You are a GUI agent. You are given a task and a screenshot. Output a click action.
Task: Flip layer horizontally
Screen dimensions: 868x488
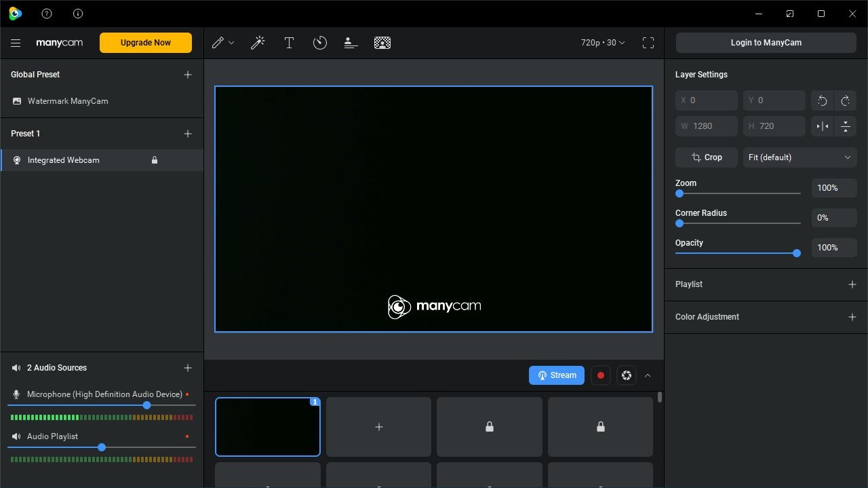click(823, 126)
